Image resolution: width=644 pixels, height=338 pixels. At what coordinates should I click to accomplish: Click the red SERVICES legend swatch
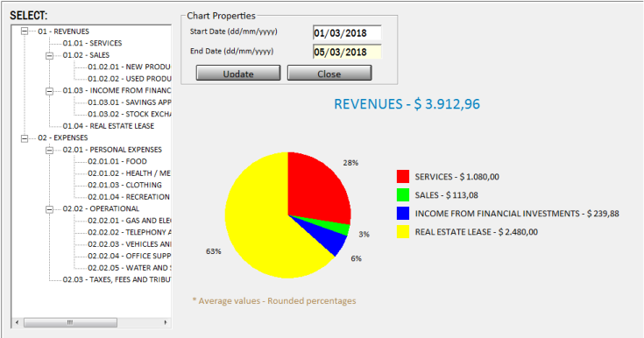click(x=403, y=177)
